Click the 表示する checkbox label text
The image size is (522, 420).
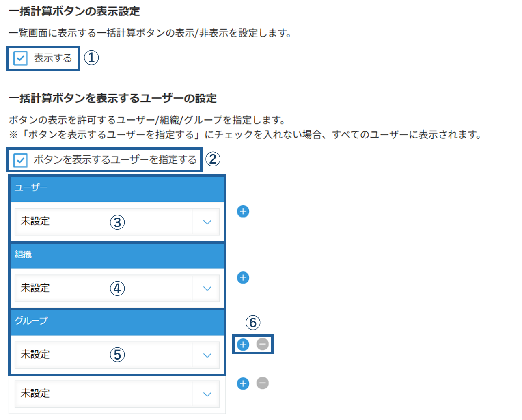pyautogui.click(x=53, y=58)
